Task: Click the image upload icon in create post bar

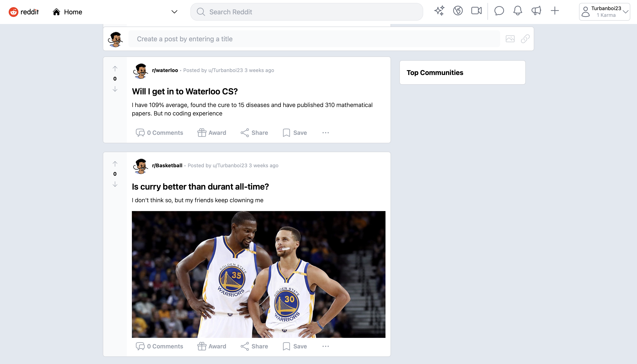Action: tap(510, 39)
